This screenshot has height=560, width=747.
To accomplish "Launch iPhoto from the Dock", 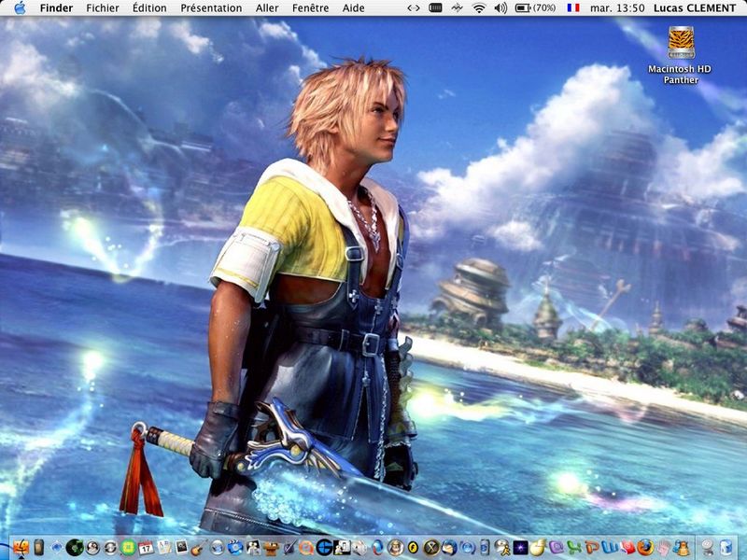I will point(181,548).
